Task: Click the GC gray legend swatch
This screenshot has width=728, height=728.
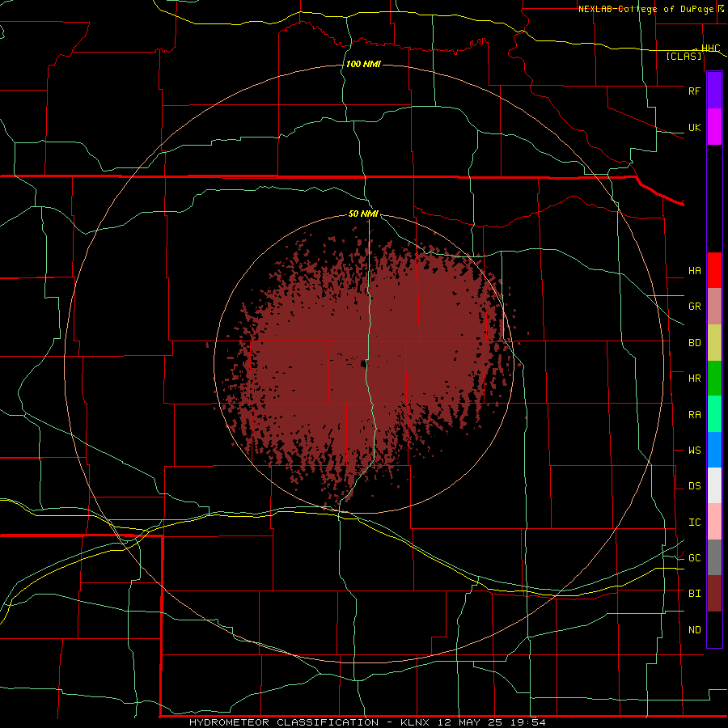Action: tap(714, 557)
